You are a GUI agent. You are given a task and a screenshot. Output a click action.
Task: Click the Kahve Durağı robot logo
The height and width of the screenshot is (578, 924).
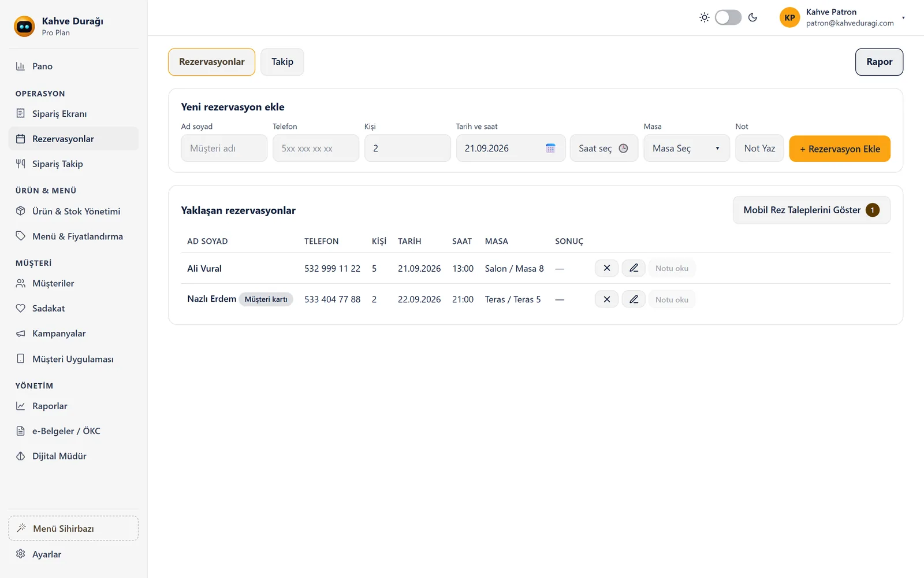tap(24, 26)
